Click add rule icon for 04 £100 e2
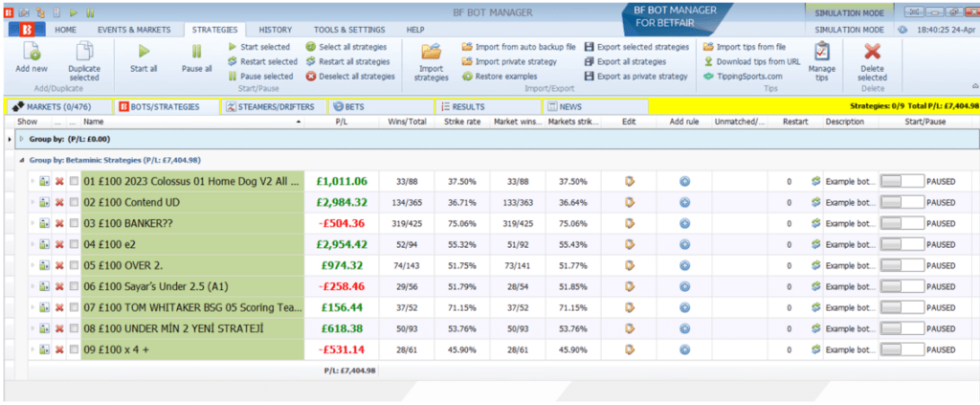The height and width of the screenshot is (405, 980). pyautogui.click(x=684, y=244)
